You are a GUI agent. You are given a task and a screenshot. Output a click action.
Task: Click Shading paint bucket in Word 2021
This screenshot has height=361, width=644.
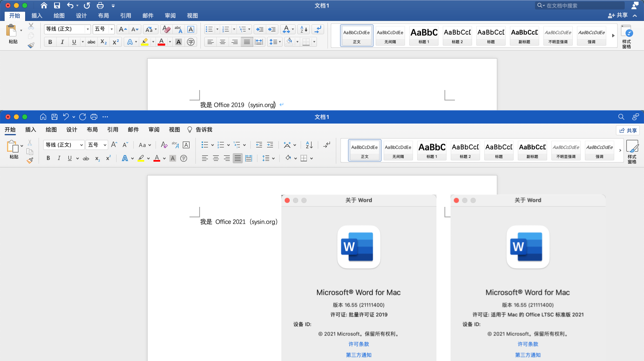[x=288, y=158]
